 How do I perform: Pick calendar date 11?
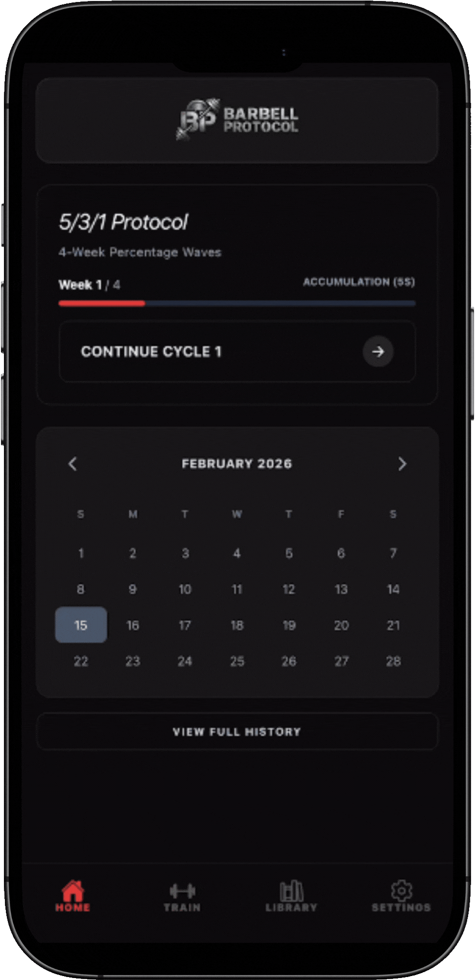coord(237,589)
